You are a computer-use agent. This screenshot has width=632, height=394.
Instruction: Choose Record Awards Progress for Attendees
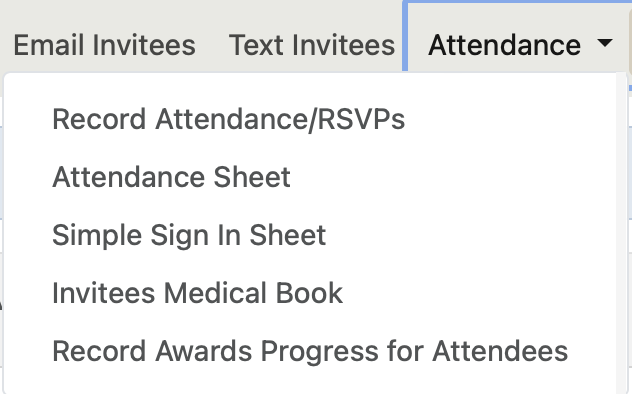pyautogui.click(x=310, y=351)
